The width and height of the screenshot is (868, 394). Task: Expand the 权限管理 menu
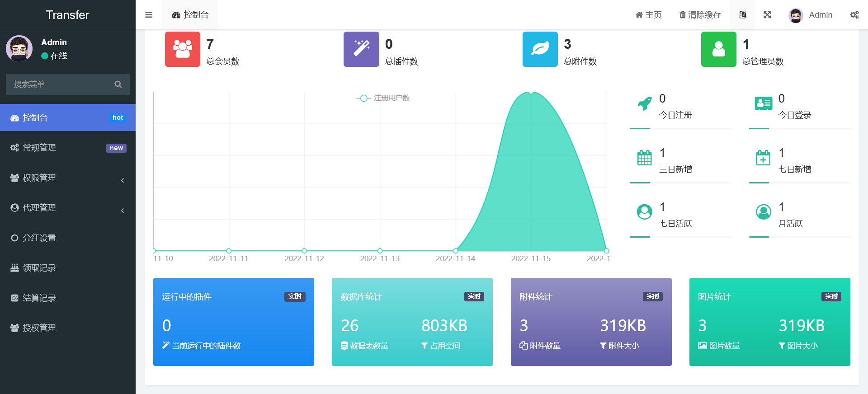[68, 178]
